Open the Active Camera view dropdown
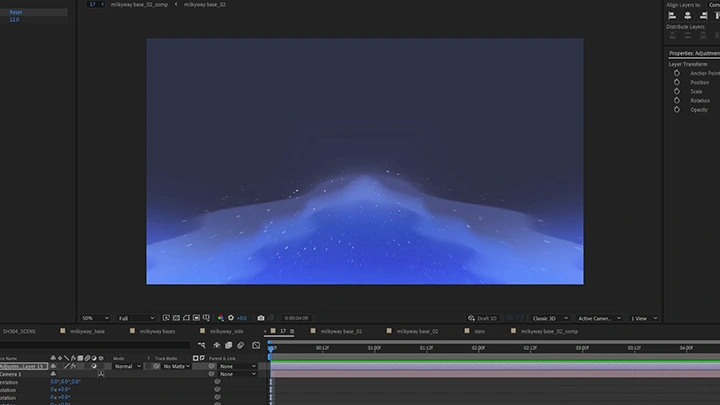 point(599,318)
